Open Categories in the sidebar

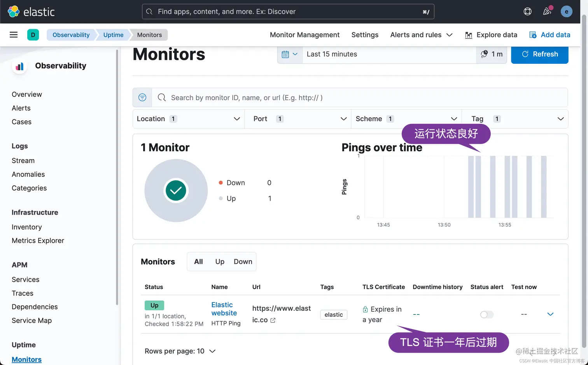coord(29,188)
